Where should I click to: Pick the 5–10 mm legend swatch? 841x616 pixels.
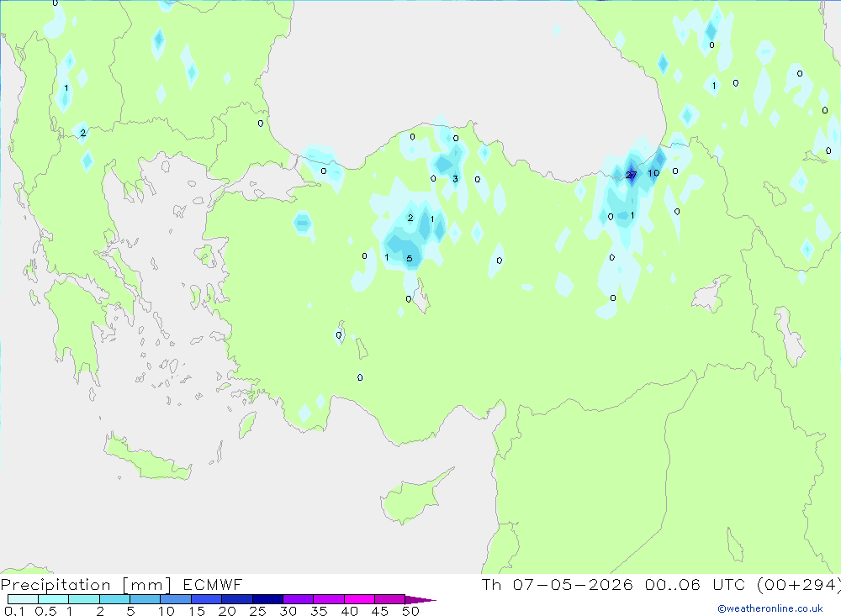tap(145, 599)
